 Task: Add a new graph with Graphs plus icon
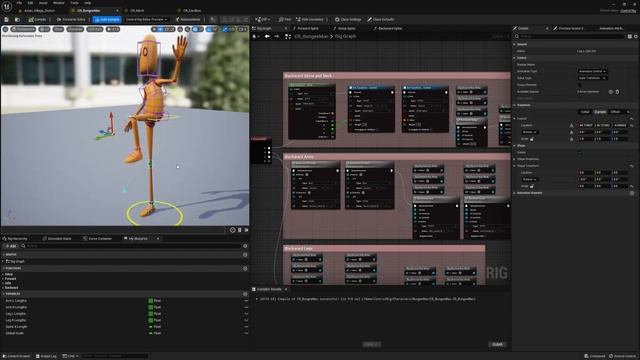(245, 255)
